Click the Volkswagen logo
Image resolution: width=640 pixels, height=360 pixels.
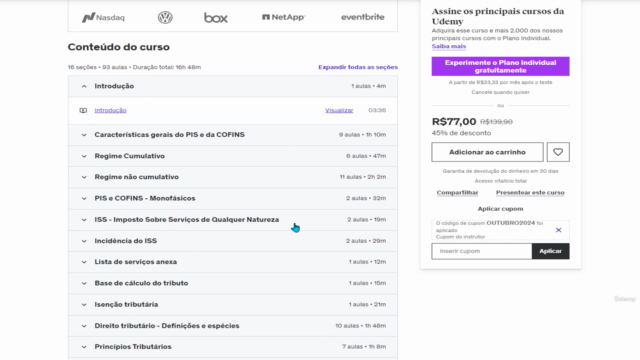pyautogui.click(x=165, y=17)
